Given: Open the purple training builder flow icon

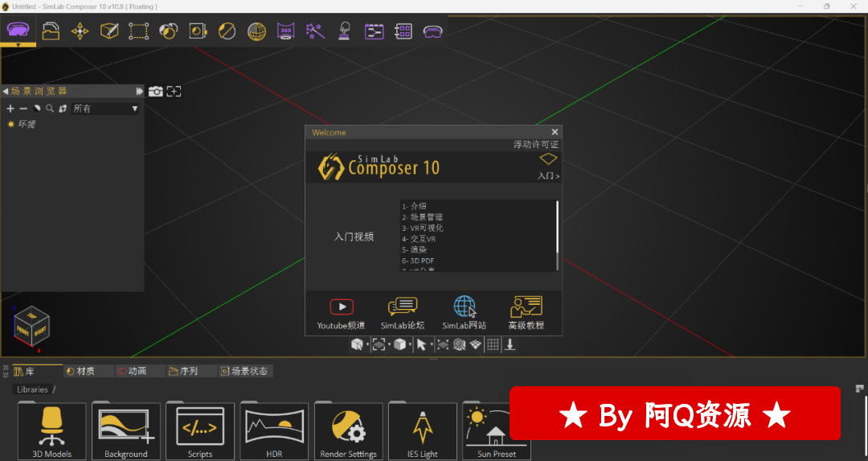Looking at the screenshot, I should click(375, 31).
